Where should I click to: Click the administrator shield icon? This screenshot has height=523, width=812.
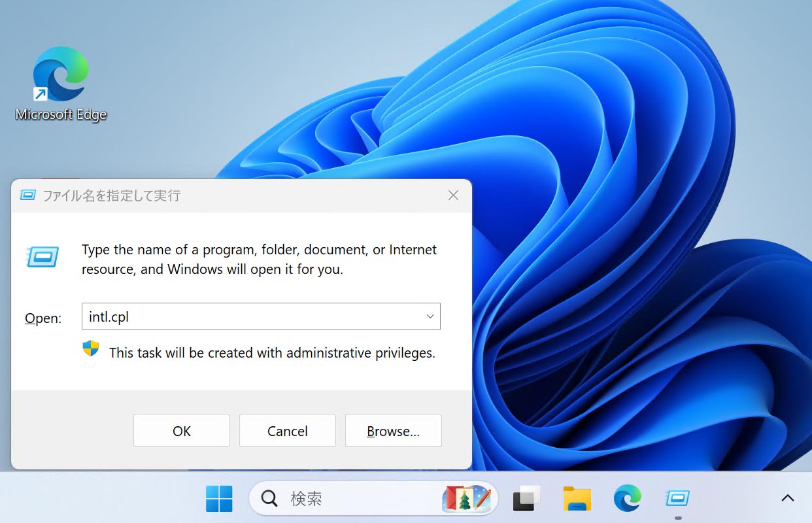(x=90, y=349)
